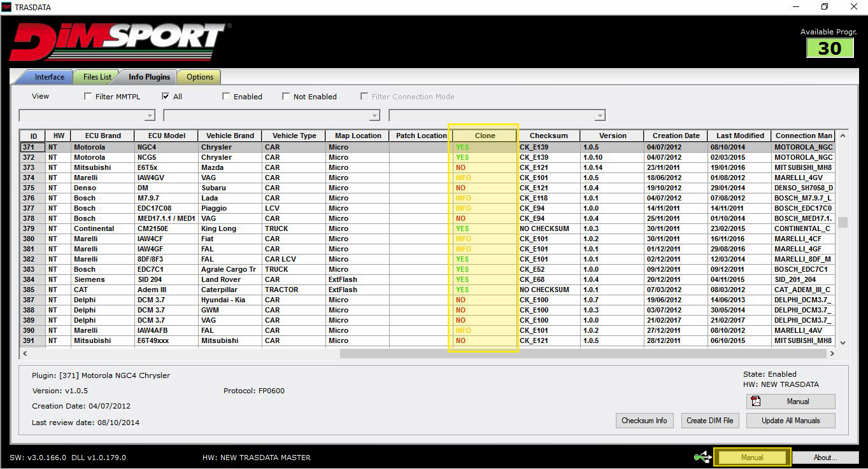Click the table scroll down arrow
868x469 pixels.
pos(843,342)
